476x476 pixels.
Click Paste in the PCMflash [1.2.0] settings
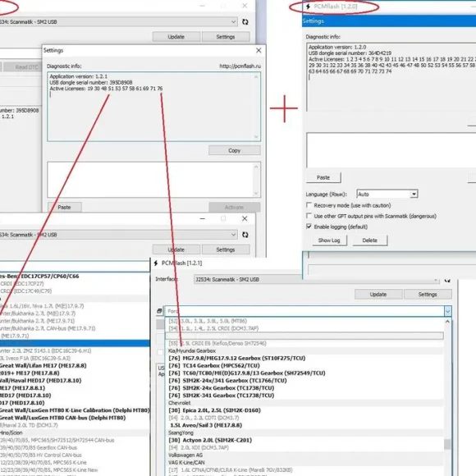[x=323, y=177]
